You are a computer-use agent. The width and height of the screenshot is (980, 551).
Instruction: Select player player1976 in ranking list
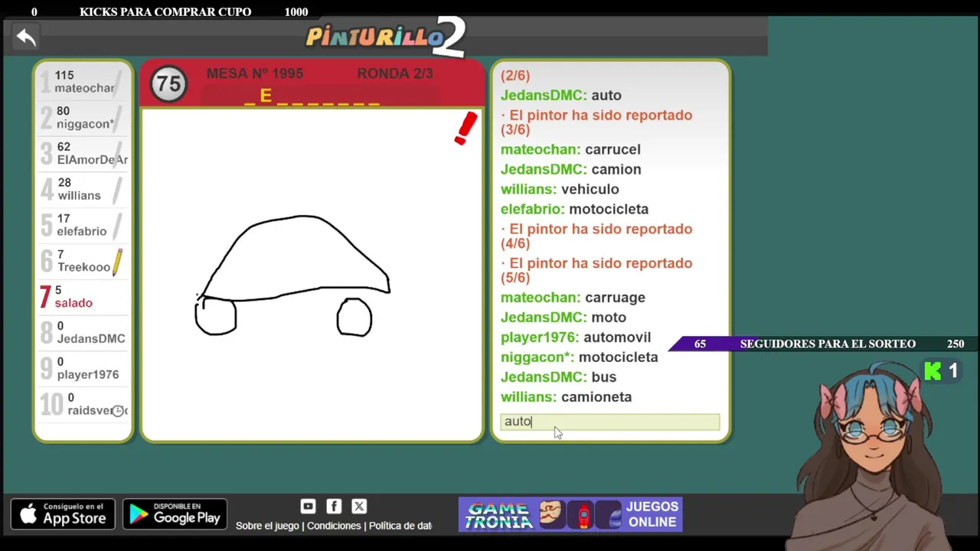pos(83,368)
